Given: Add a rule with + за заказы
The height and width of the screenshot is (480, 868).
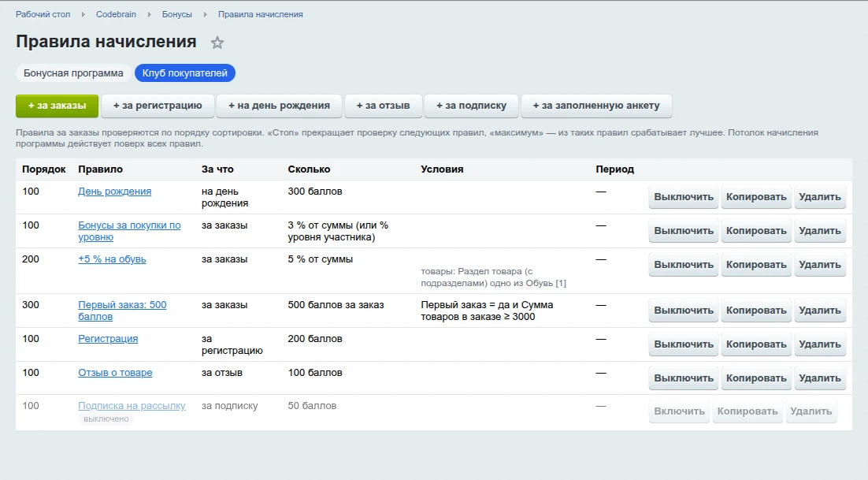Looking at the screenshot, I should tap(57, 106).
